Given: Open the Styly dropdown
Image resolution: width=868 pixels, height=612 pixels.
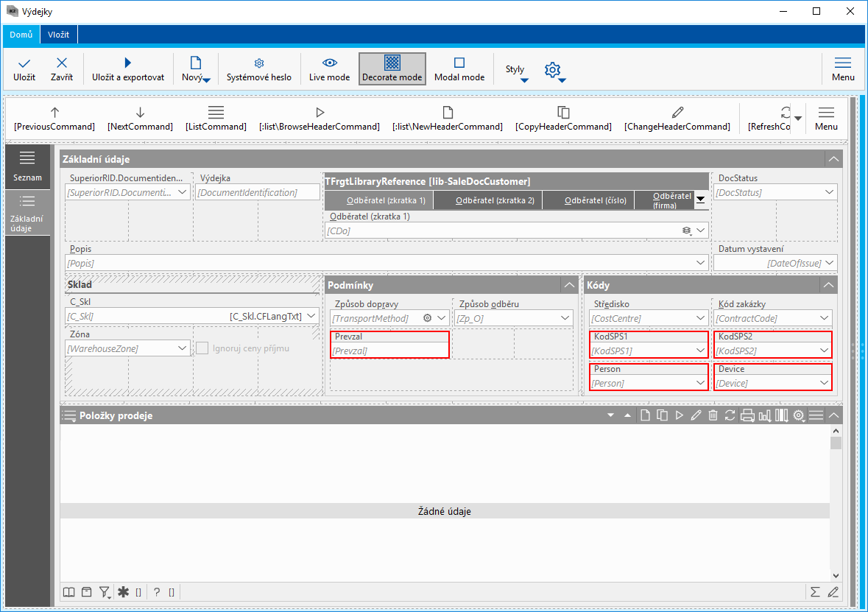Looking at the screenshot, I should [517, 71].
